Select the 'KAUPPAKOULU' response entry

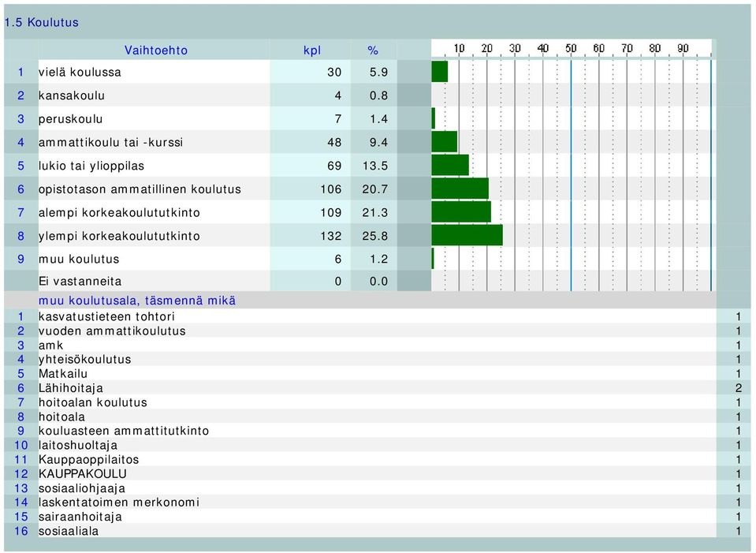tap(83, 474)
